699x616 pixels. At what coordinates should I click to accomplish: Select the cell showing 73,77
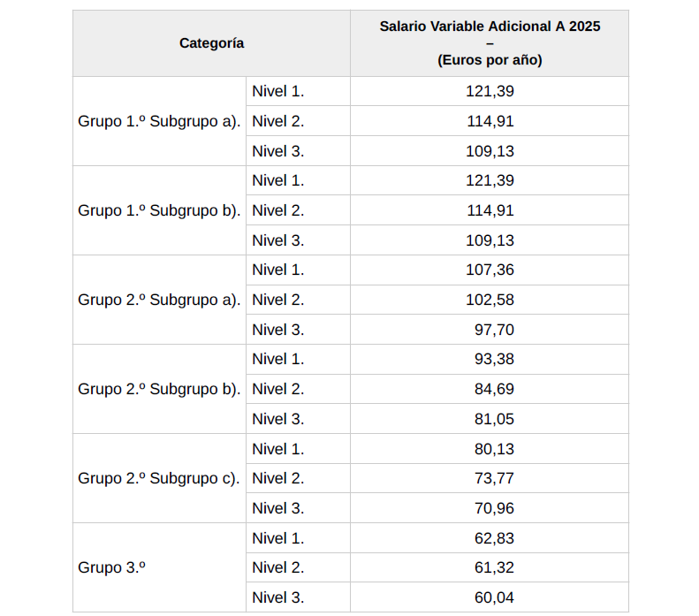coord(493,479)
